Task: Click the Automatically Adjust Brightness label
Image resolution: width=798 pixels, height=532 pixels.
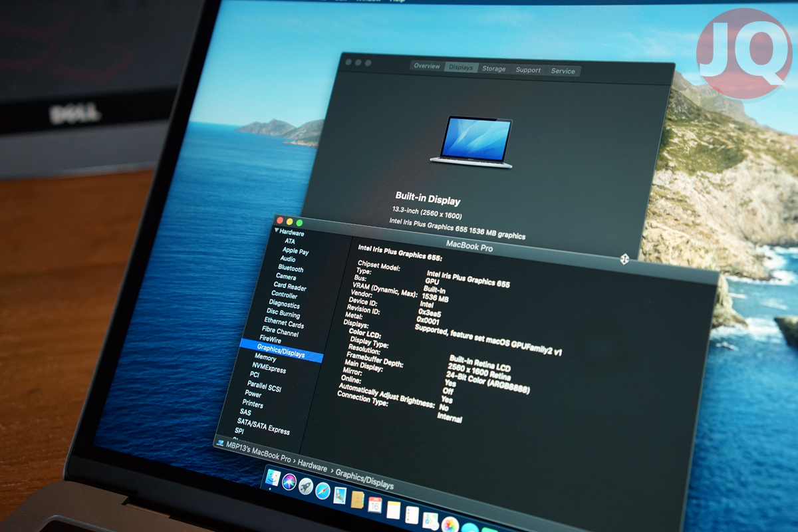Action: tap(387, 395)
